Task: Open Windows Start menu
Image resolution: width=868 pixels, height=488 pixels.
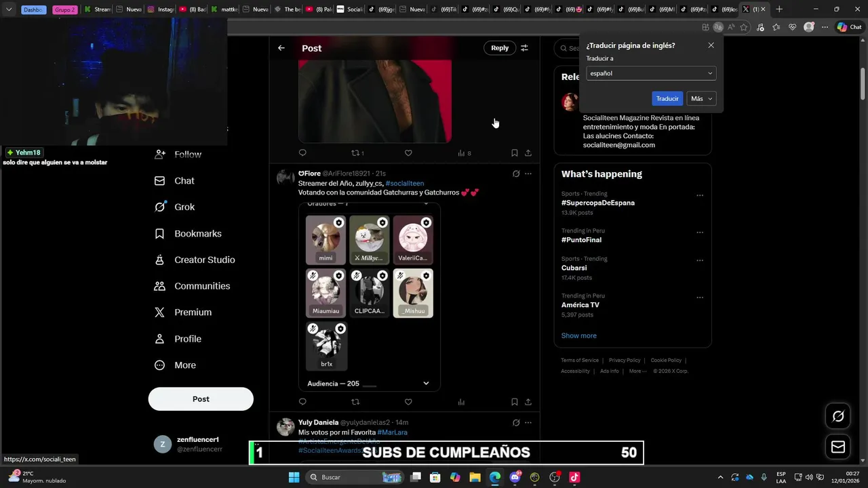Action: (x=294, y=477)
